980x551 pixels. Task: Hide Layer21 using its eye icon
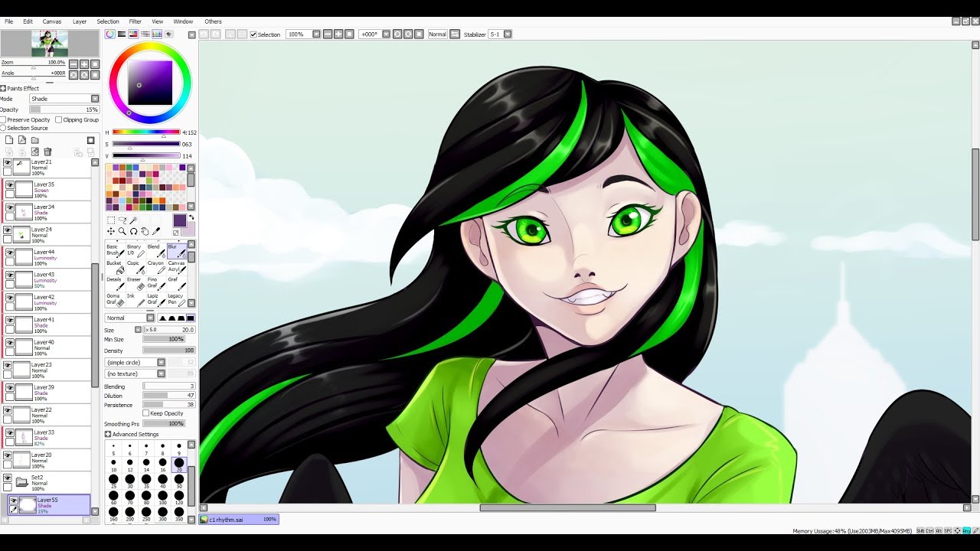8,163
